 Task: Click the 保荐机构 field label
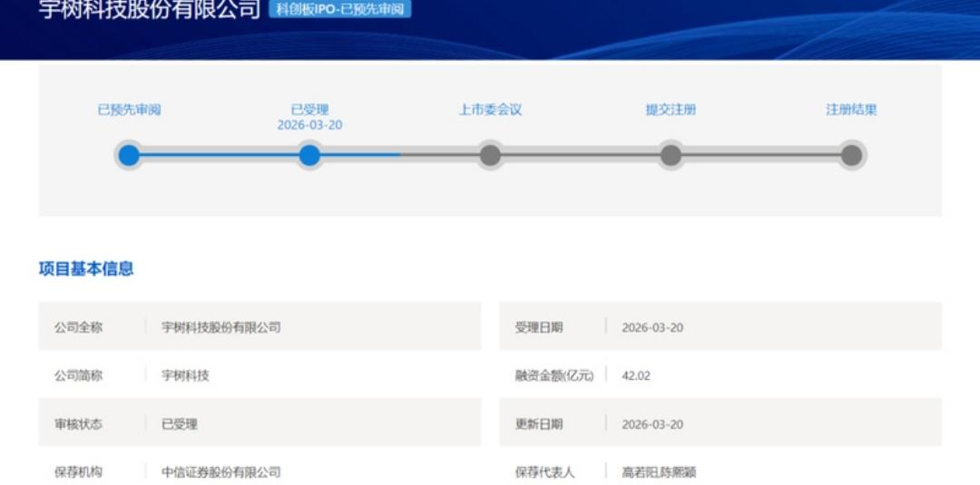pos(78,472)
